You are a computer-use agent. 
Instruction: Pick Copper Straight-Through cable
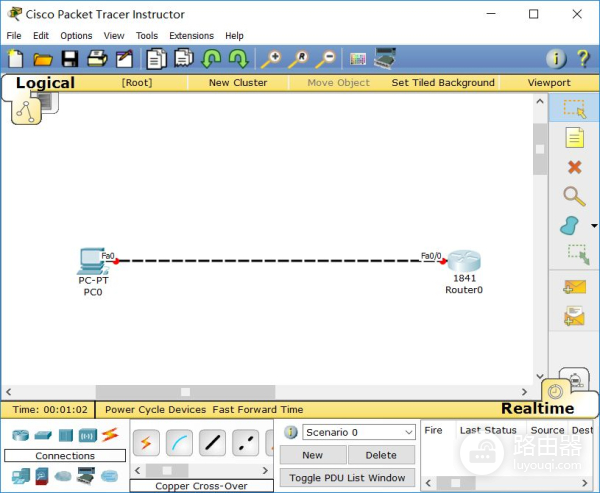pos(212,443)
